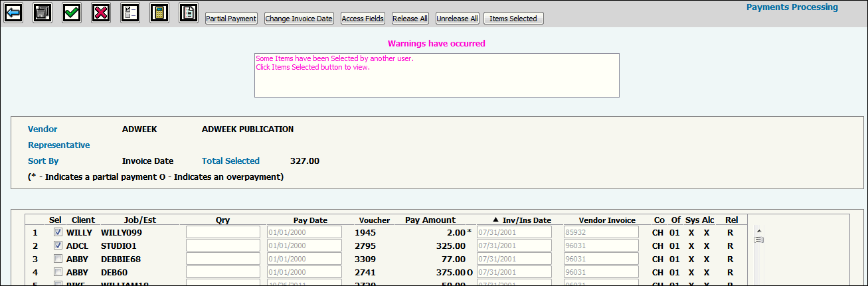This screenshot has height=286, width=868.
Task: Deselect the ADCL STUDIO1 row checkbox
Action: (x=58, y=246)
